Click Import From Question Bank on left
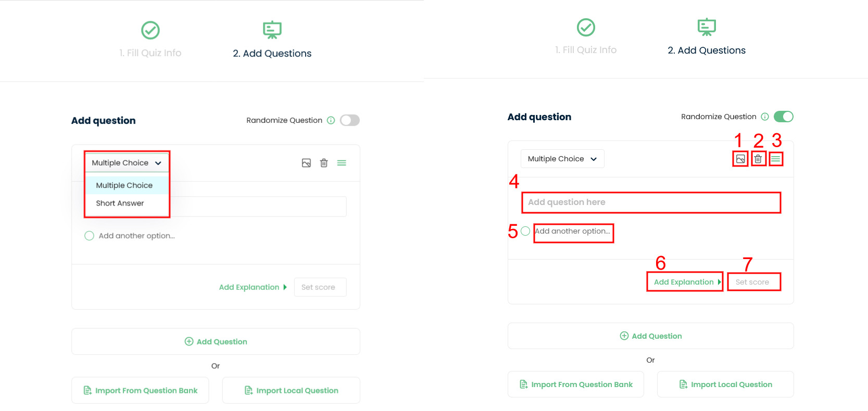Image resolution: width=868 pixels, height=411 pixels. pos(140,390)
